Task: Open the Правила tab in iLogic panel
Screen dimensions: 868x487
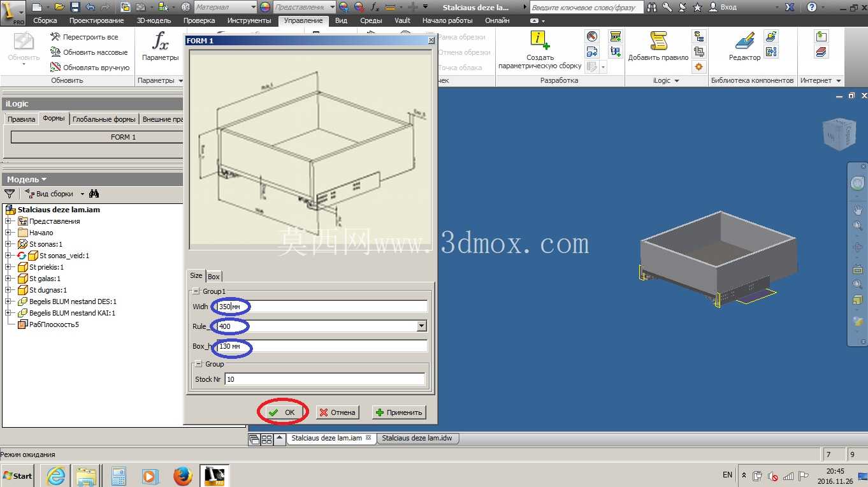Action: (21, 119)
